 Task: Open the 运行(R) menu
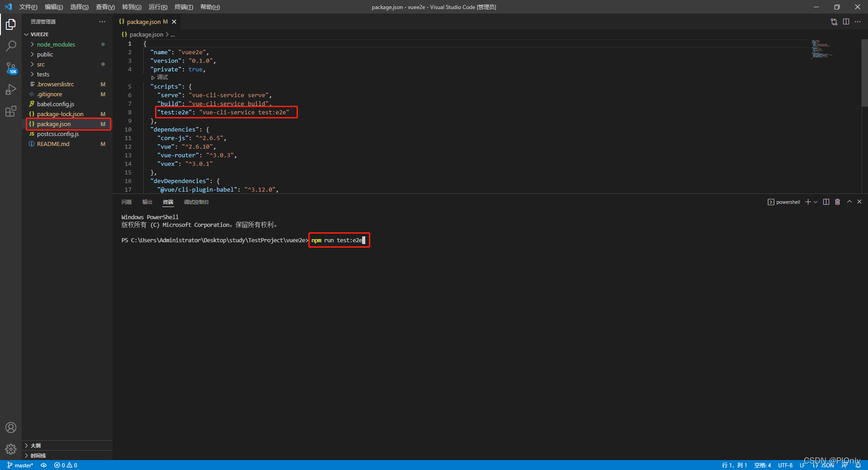(158, 7)
